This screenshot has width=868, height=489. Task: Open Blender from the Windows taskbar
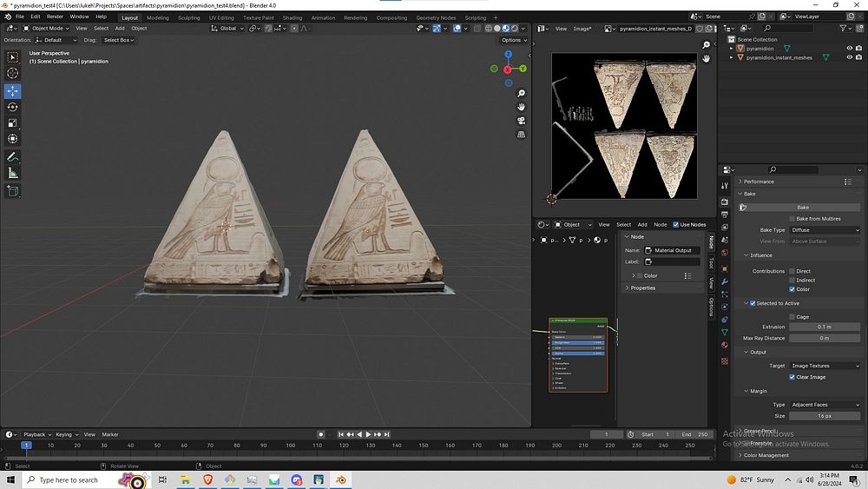click(x=342, y=479)
